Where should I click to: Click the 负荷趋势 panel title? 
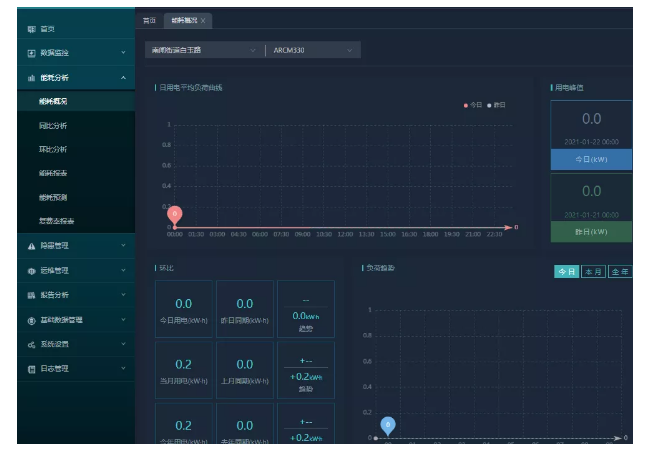[380, 268]
